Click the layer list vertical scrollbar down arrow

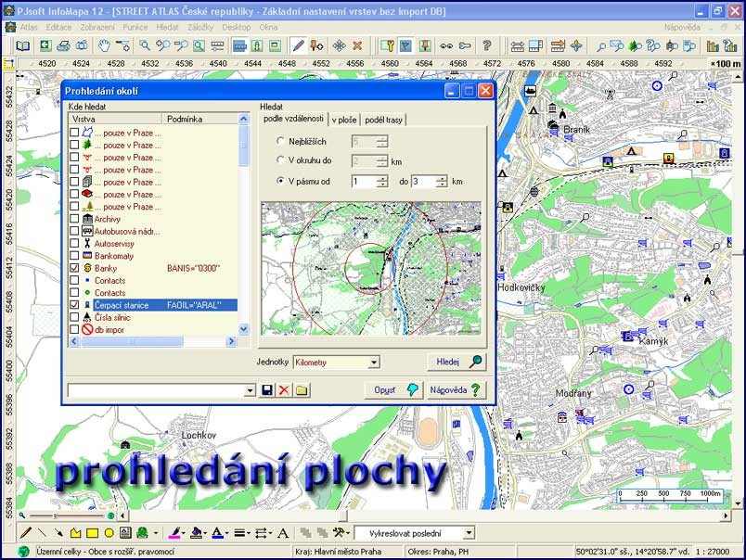tap(244, 329)
